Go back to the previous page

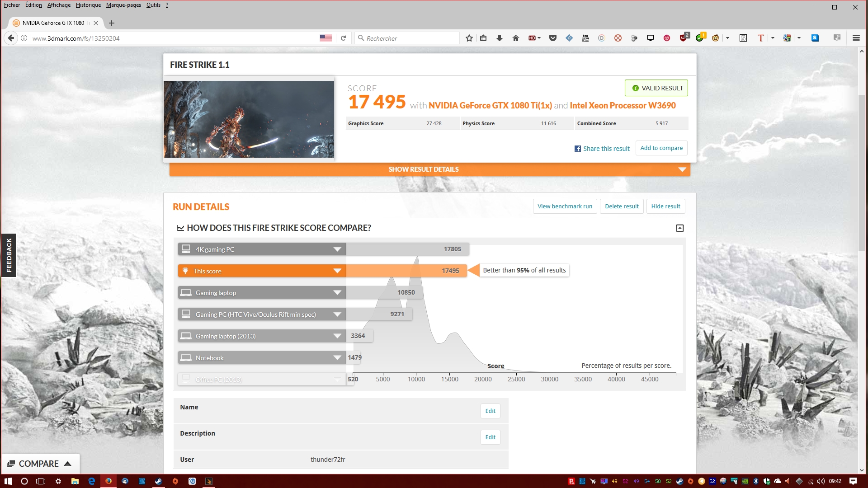(x=11, y=38)
